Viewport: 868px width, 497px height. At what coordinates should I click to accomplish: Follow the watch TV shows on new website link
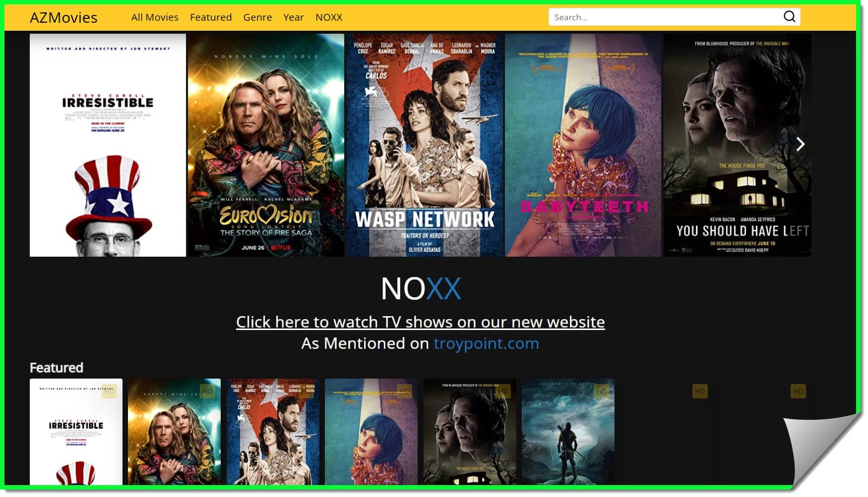(x=420, y=322)
